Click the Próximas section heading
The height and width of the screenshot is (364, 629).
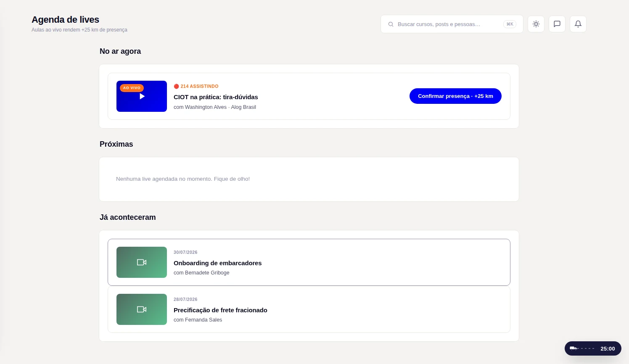coord(116,144)
